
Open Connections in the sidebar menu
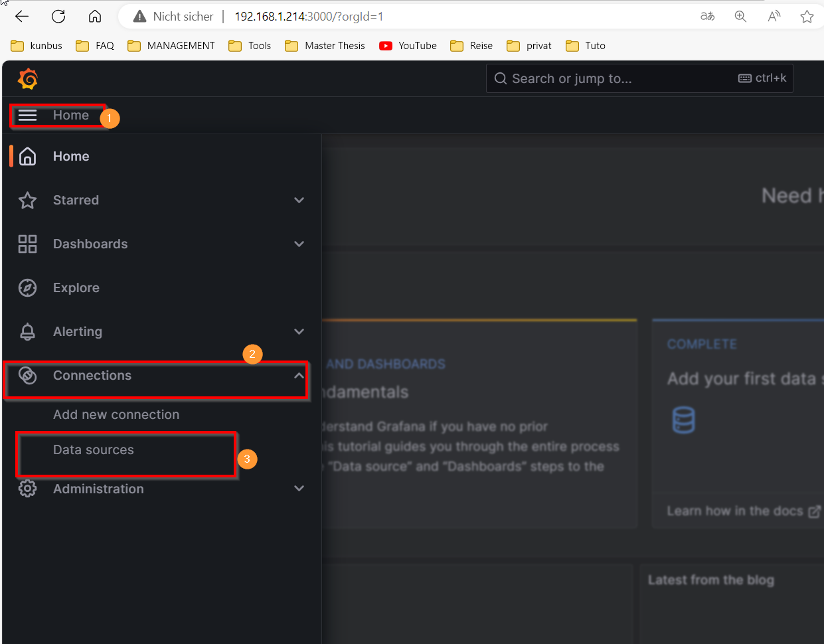(x=92, y=375)
